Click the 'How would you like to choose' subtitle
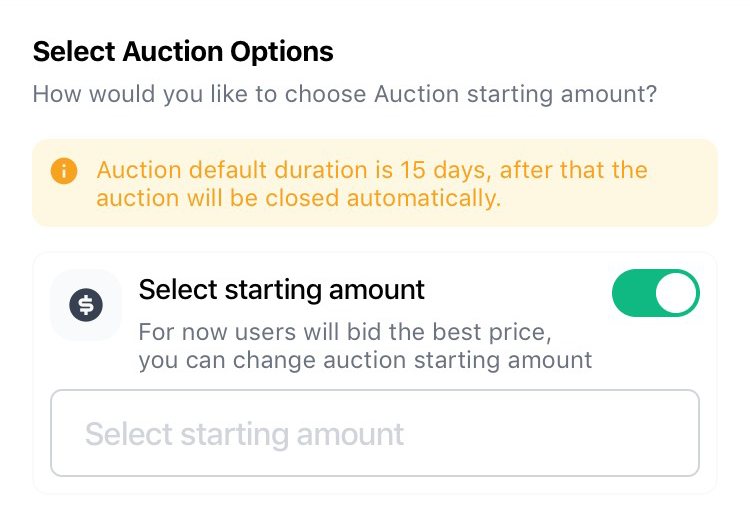The image size is (750, 511). tap(344, 94)
